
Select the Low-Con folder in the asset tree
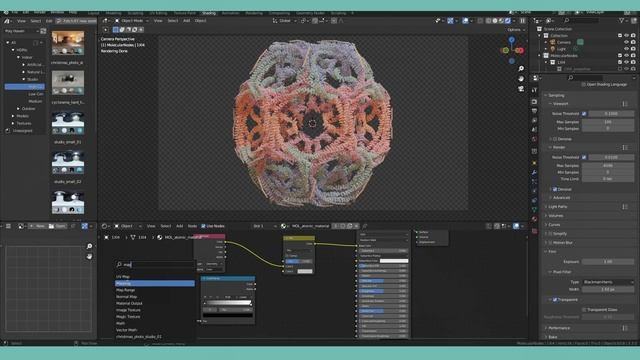point(36,94)
